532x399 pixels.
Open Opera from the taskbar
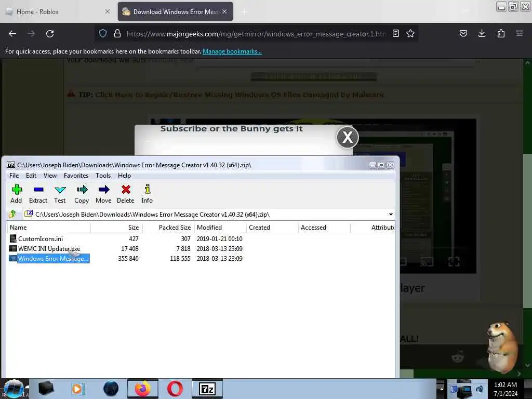175,389
